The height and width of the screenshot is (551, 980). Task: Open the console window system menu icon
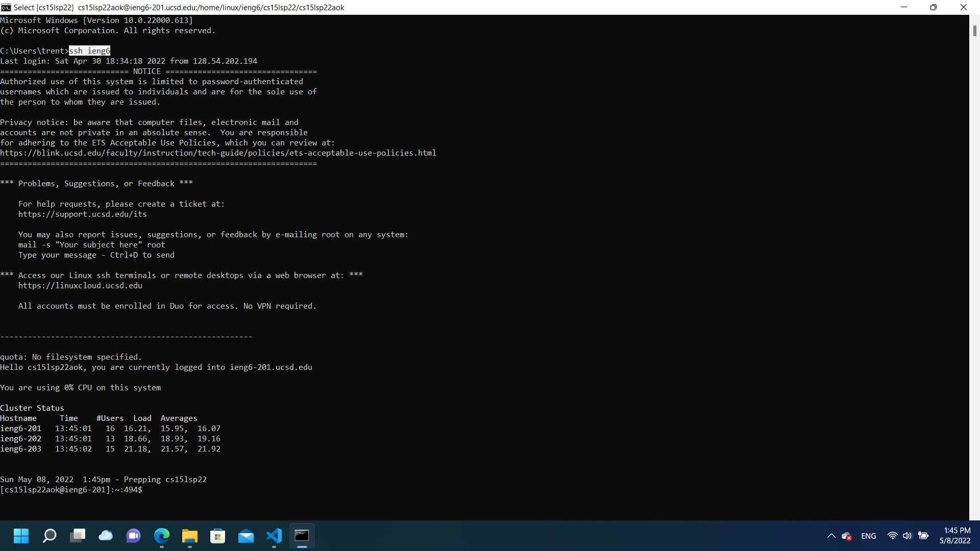point(6,7)
